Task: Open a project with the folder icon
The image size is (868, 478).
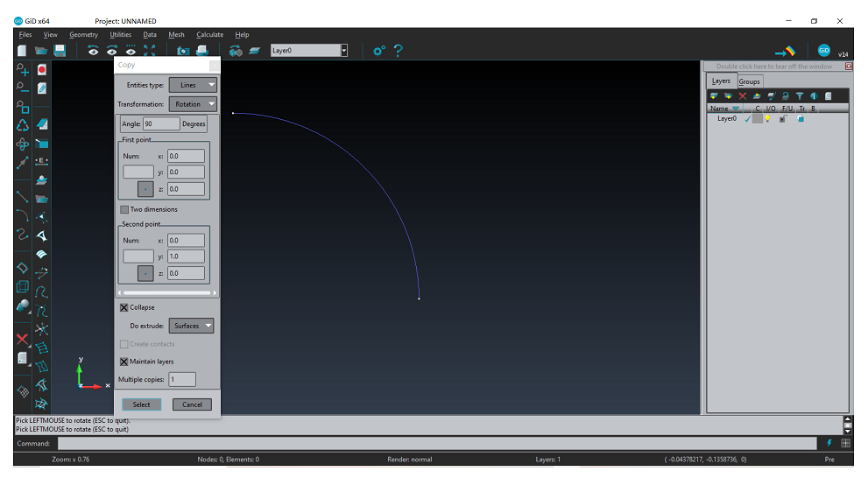Action: (41, 51)
